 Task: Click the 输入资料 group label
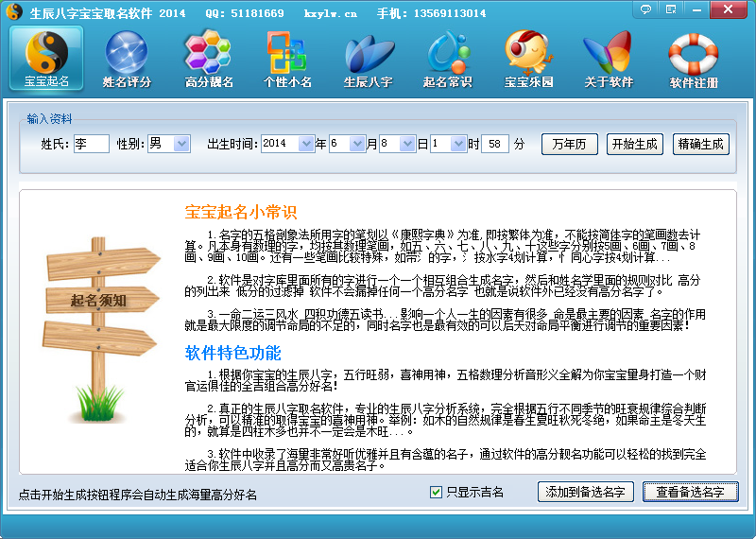(49, 119)
